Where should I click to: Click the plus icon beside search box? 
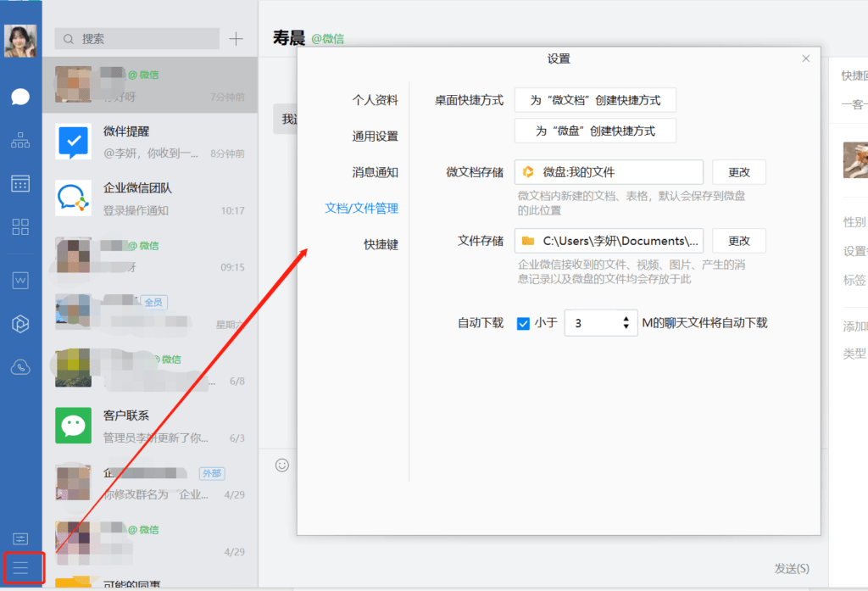coord(236,39)
